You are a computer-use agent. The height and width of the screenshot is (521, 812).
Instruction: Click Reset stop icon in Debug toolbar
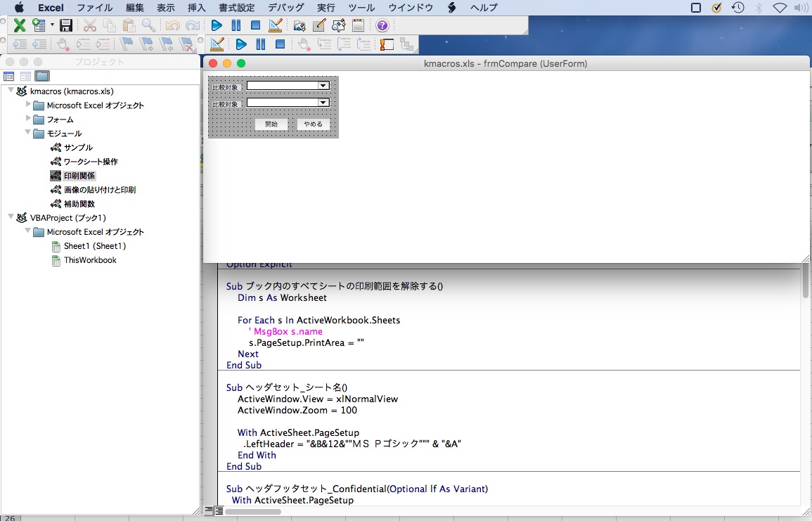pos(281,44)
